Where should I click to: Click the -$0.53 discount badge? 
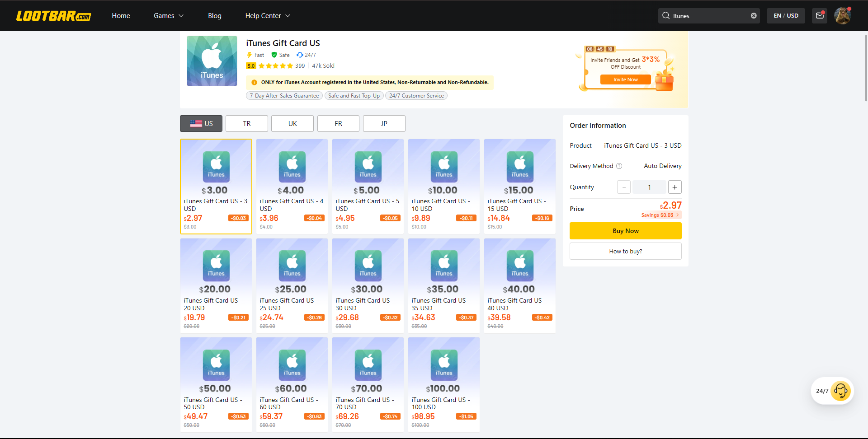[x=239, y=416]
